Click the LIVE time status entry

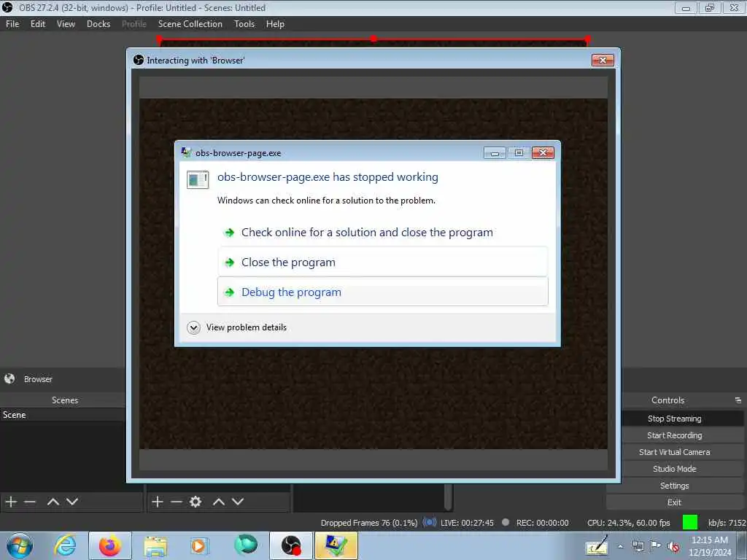click(x=467, y=523)
